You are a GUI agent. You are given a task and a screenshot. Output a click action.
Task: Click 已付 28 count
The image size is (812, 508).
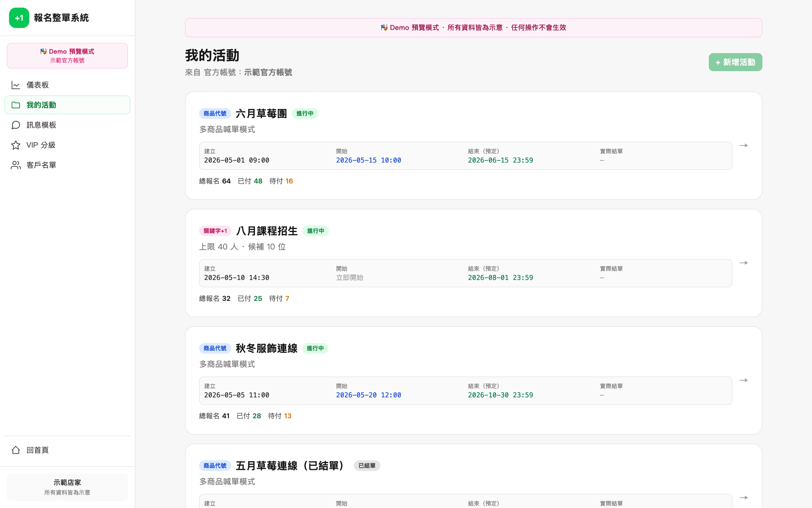pyautogui.click(x=249, y=416)
